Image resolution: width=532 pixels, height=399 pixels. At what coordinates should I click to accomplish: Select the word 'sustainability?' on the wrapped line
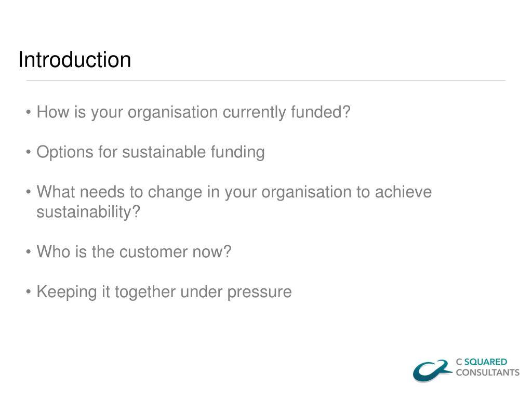[88, 212]
